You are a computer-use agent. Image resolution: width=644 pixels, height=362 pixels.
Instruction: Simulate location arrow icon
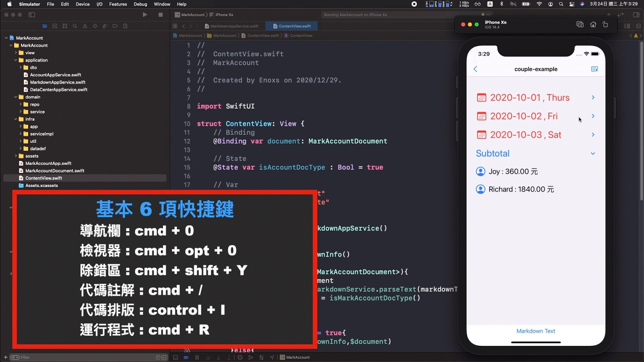point(272,357)
